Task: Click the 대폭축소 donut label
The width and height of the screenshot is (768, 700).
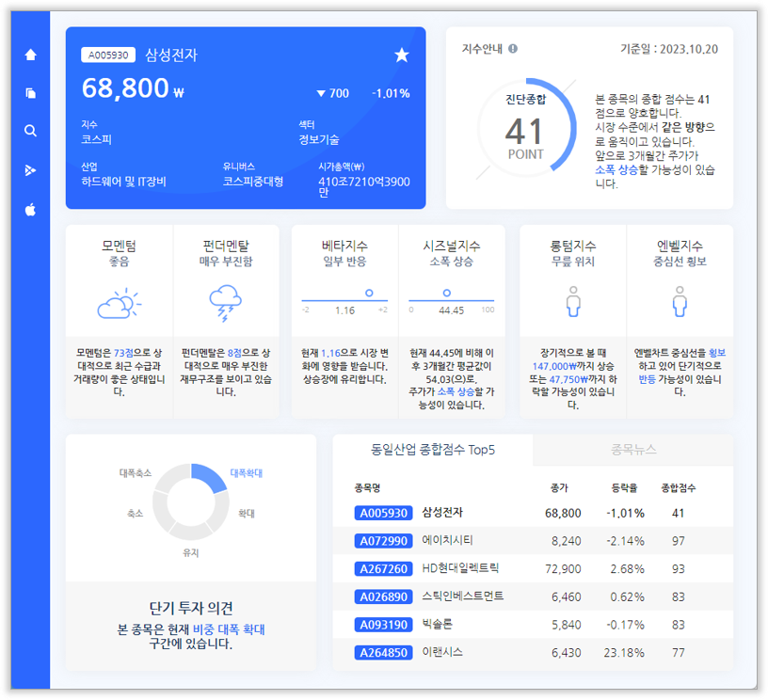Action: tap(136, 473)
